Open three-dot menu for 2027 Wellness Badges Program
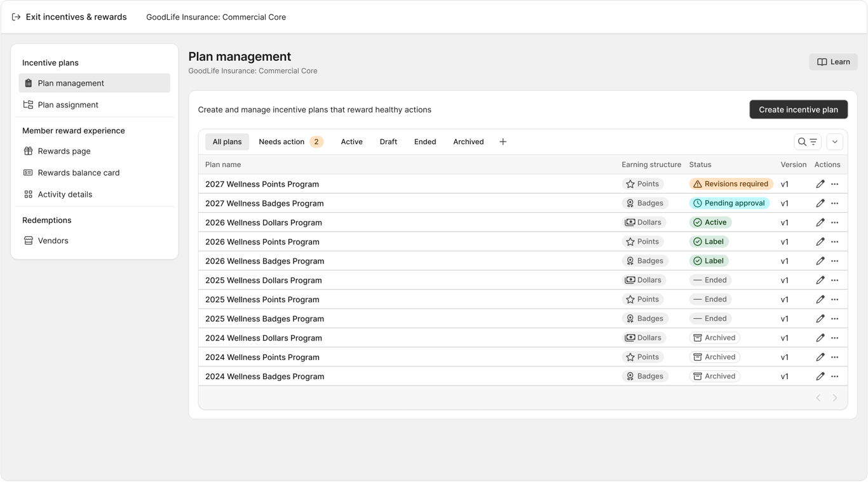The image size is (868, 482). point(835,203)
